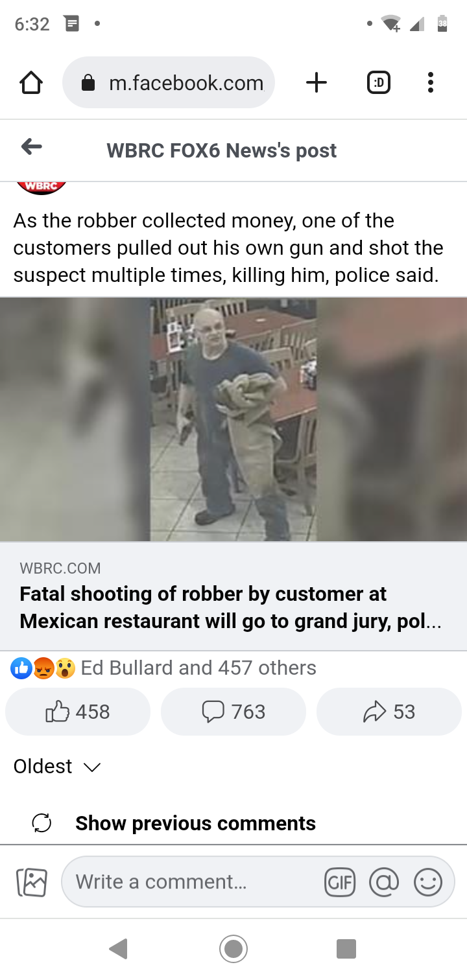Insert a GIF into the comment

tap(340, 882)
